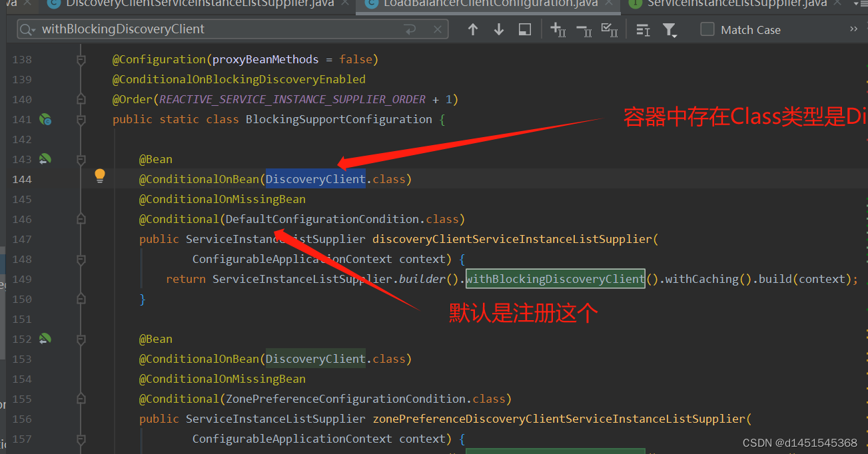
Task: Click ZonePreferenceConfigurationCondition on line 155
Action: [346, 399]
